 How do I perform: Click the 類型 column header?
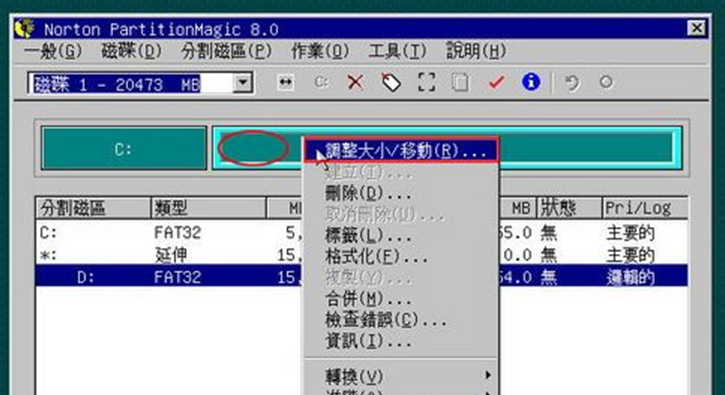(x=209, y=209)
